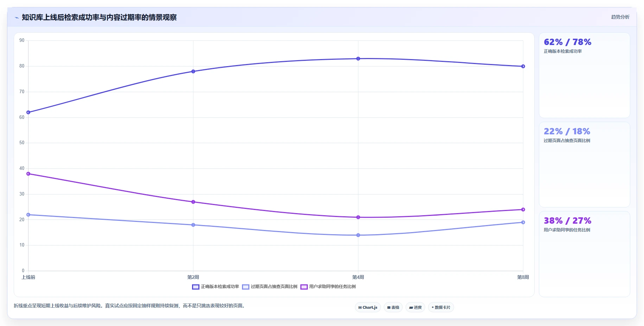Image resolution: width=644 pixels, height=326 pixels.
Task: Click the 上线前 x-axis label
Action: pos(28,277)
